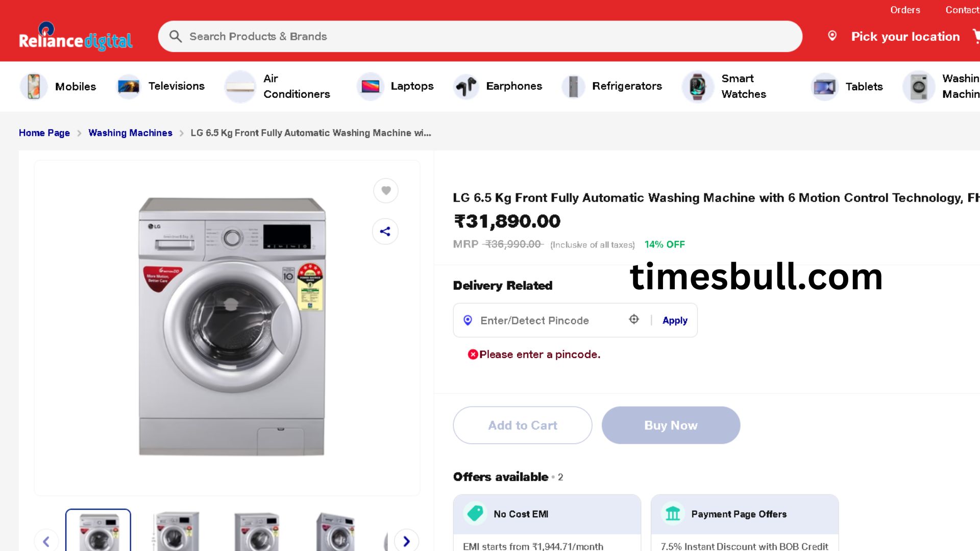980x551 pixels.
Task: Apply the entered pincode
Action: pos(675,320)
